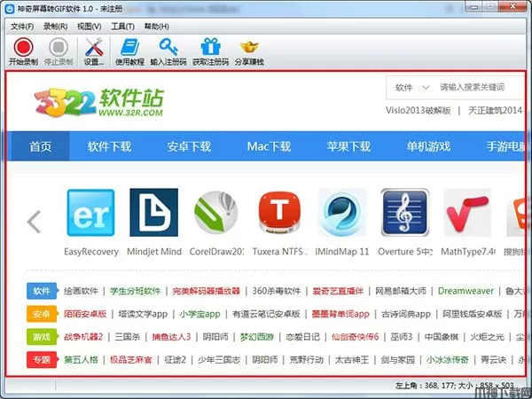Open the iMindMap 11 app icon
Image resolution: width=532 pixels, height=399 pixels.
click(342, 213)
